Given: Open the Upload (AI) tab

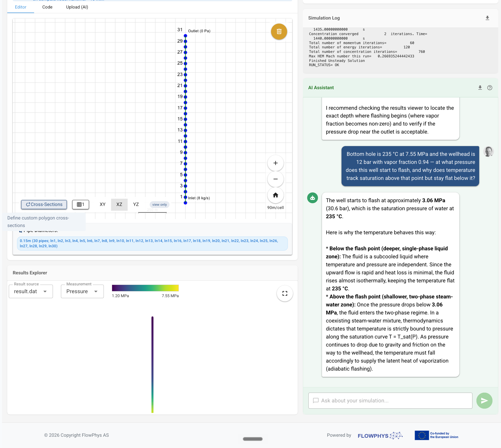Looking at the screenshot, I should 77,7.
